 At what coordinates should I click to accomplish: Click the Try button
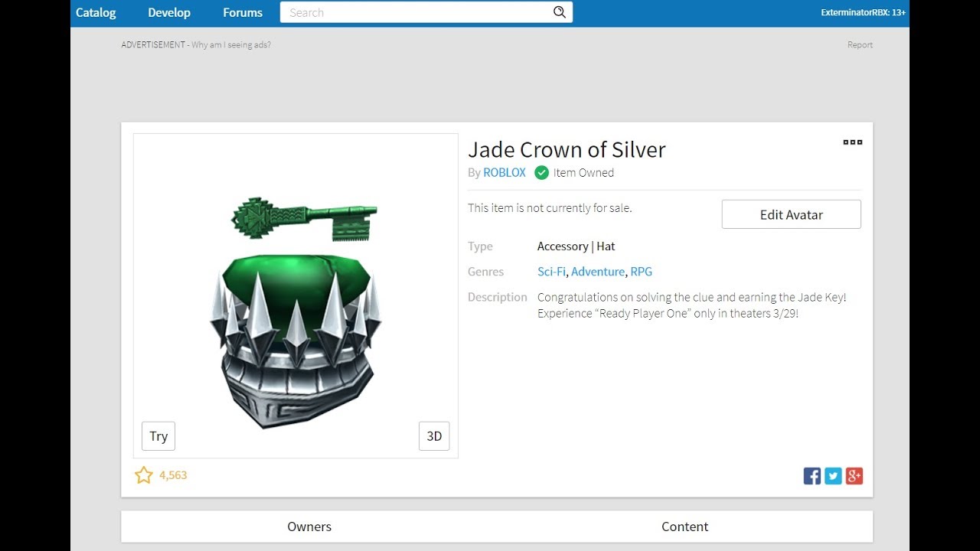point(158,436)
